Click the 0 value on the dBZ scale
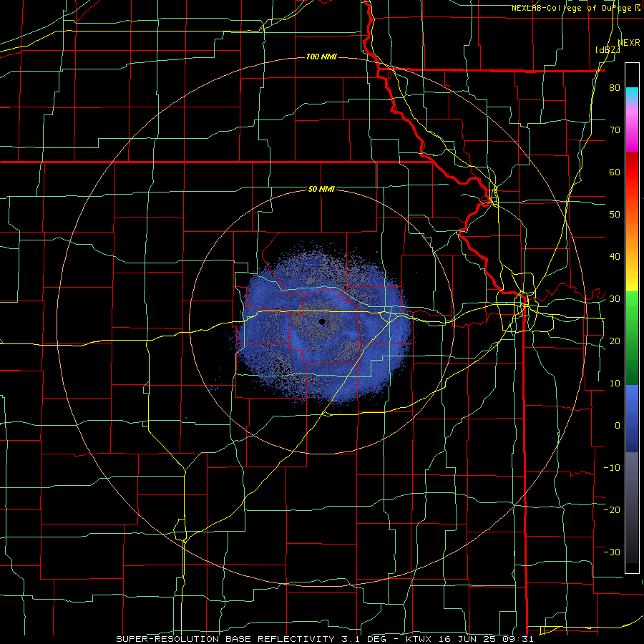This screenshot has width=644, height=644. tap(618, 426)
